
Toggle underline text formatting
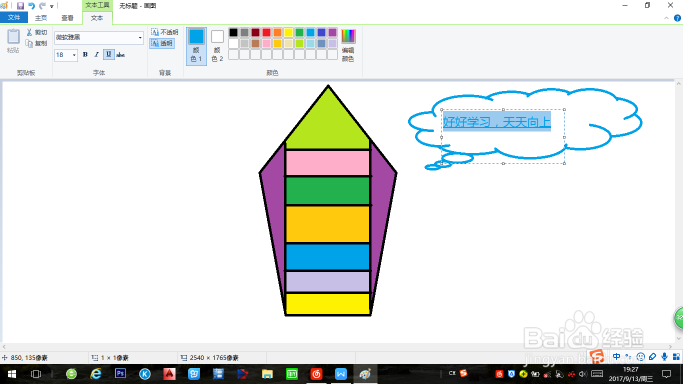108,54
